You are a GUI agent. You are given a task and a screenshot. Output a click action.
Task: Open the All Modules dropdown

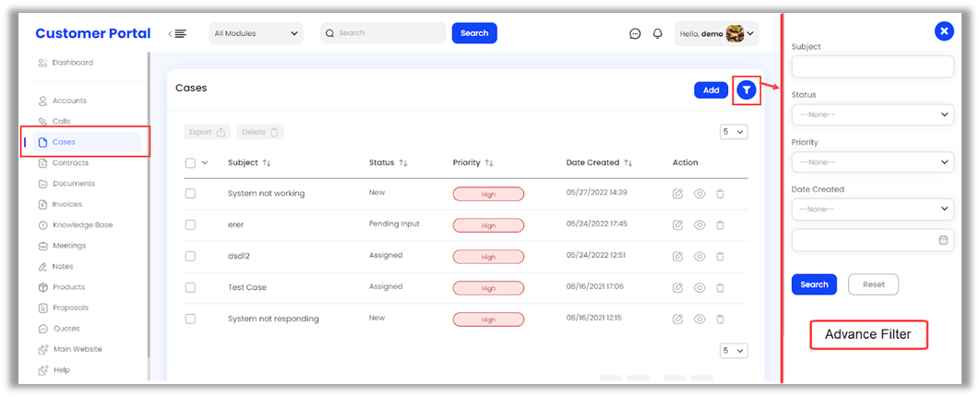(x=257, y=33)
